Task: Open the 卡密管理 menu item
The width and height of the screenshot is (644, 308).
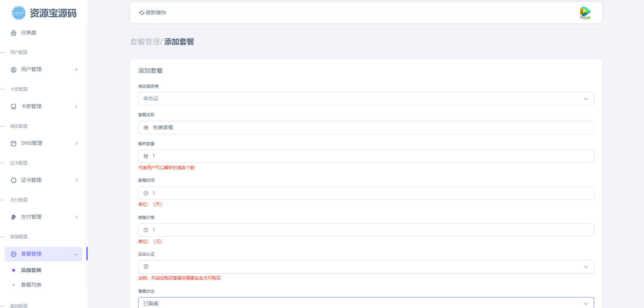Action: click(44, 106)
